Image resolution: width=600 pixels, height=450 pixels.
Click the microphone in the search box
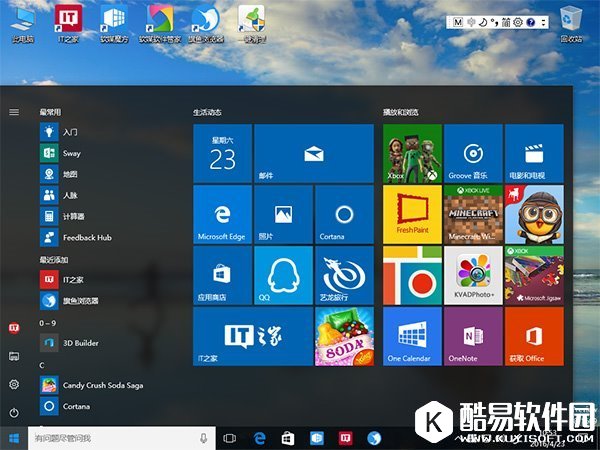[203, 438]
